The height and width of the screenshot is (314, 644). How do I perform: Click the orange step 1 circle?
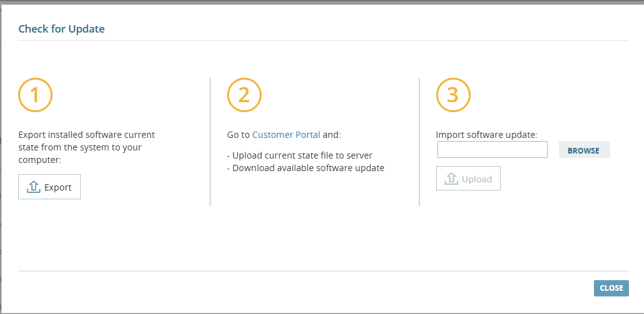click(x=35, y=95)
